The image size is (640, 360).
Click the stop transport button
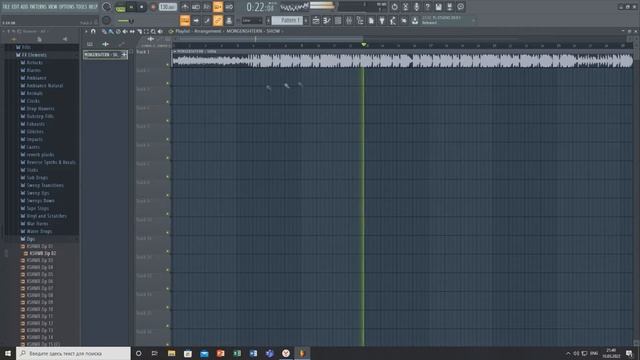[x=142, y=7]
